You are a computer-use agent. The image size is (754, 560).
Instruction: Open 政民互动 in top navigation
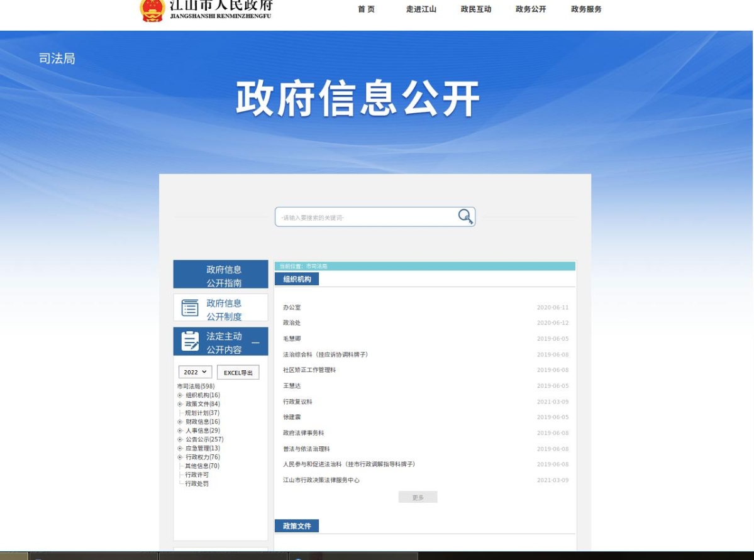pos(475,9)
